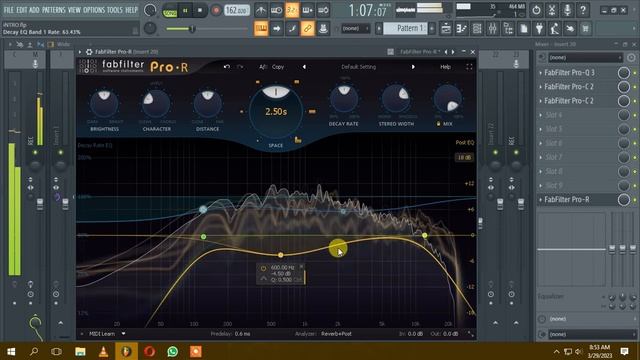This screenshot has width=640, height=360.
Task: Click the tempo tapper figure icon
Action: (555, 29)
